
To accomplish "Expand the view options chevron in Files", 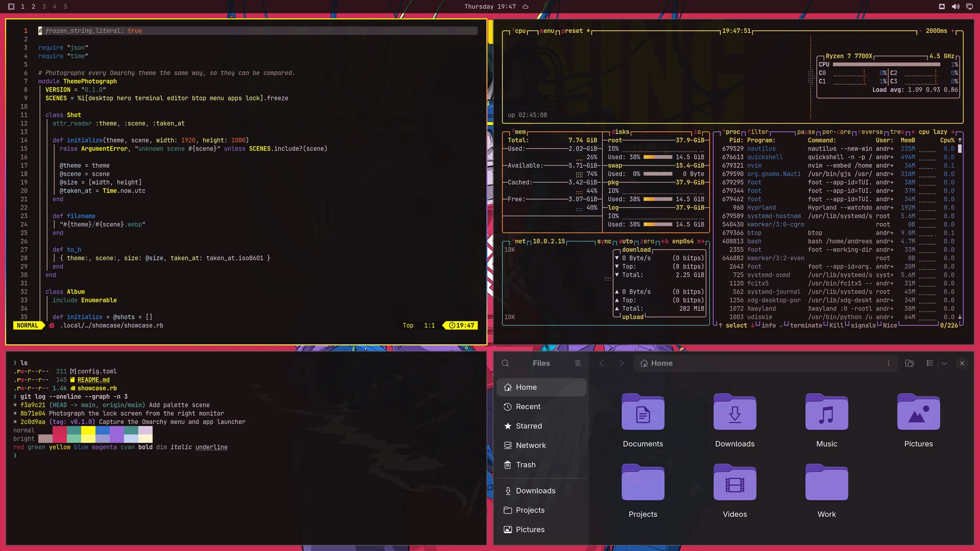I will click(x=944, y=363).
